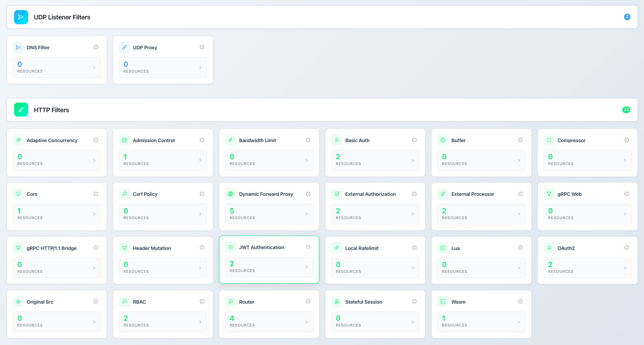Image resolution: width=644 pixels, height=345 pixels.
Task: Expand the External Processor resources chevron
Action: point(519,214)
